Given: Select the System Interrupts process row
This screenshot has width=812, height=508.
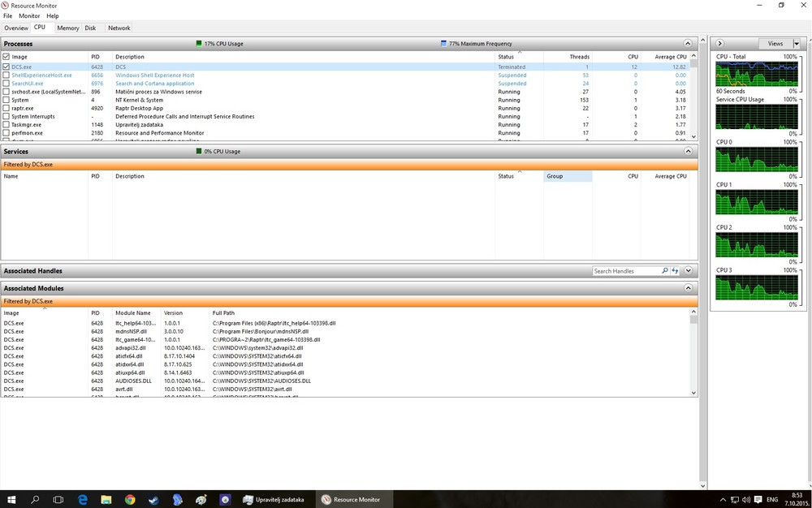Looking at the screenshot, I should pos(345,116).
